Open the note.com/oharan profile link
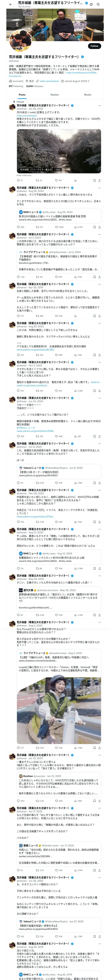The height and width of the screenshot is (980, 110). 49,81
